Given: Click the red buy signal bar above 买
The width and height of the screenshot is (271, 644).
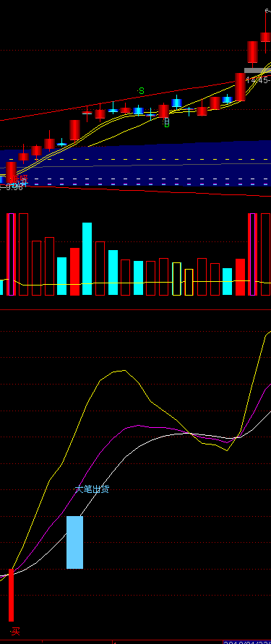Looking at the screenshot, I should 11,595.
